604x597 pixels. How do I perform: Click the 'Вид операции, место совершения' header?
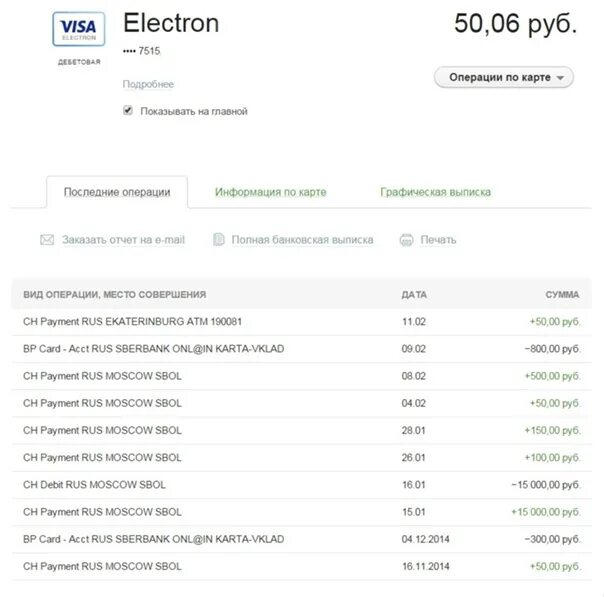114,295
